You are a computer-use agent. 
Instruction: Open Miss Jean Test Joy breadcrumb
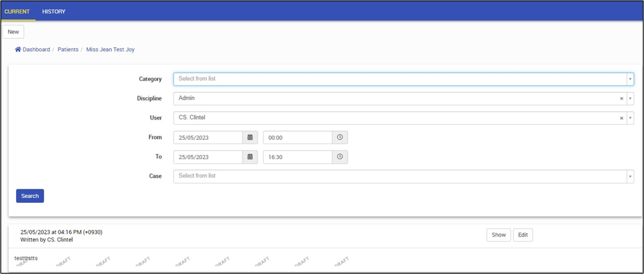[x=110, y=49]
